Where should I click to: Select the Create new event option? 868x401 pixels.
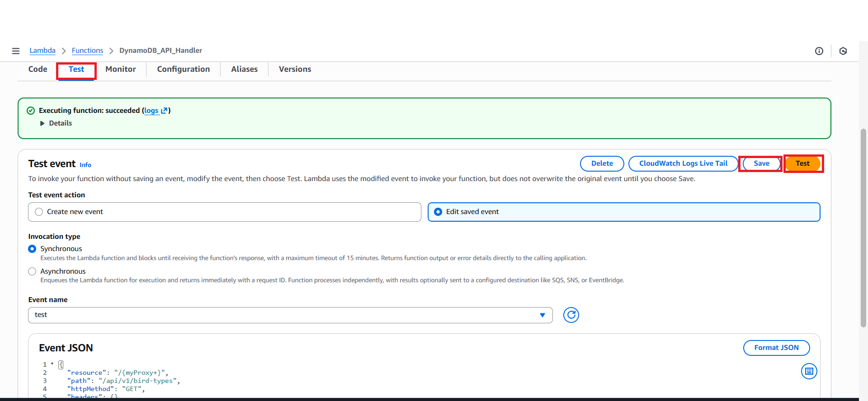(39, 212)
